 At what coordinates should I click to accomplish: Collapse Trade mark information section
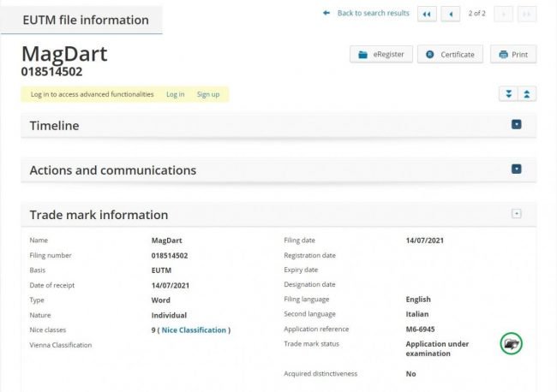(516, 214)
